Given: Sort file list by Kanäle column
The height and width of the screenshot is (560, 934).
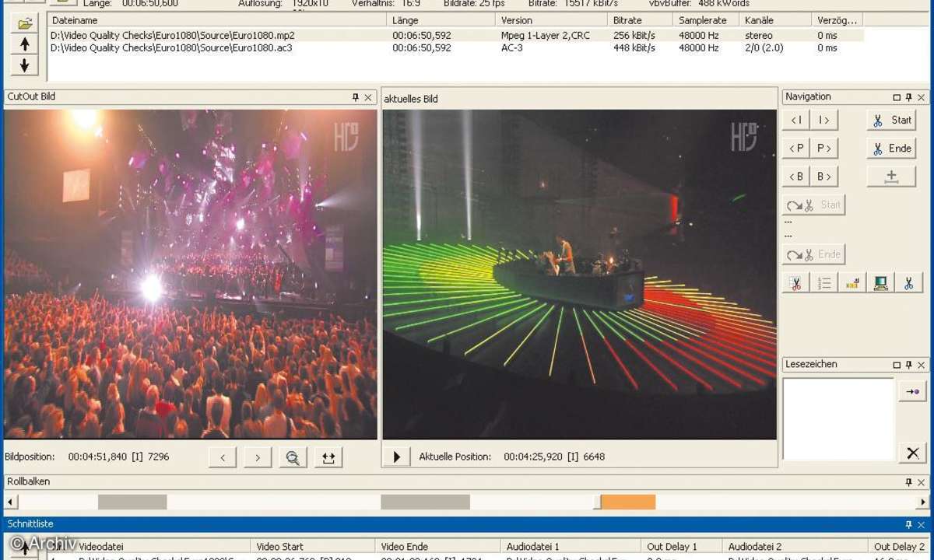Looking at the screenshot, I should [775, 20].
